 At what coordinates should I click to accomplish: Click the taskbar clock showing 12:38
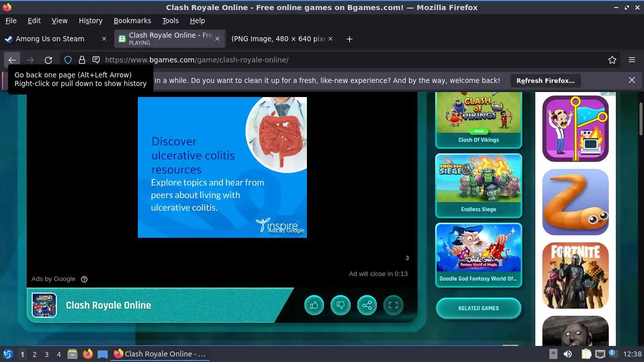pyautogui.click(x=632, y=354)
